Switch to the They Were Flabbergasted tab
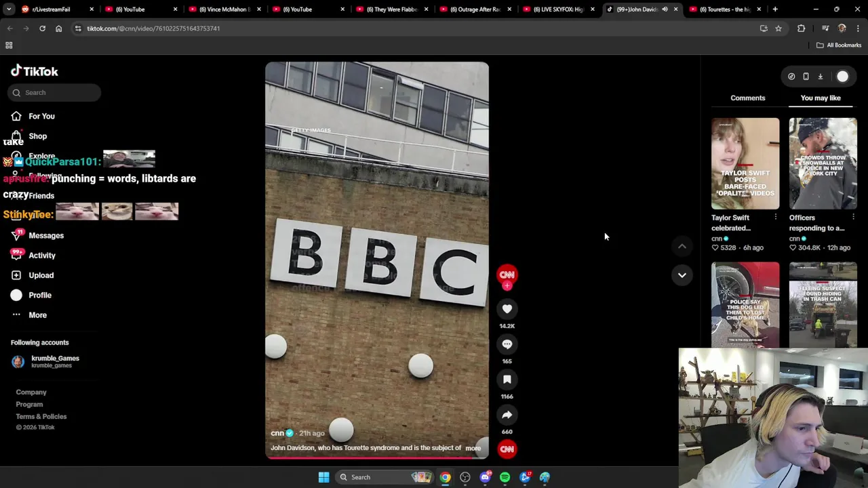The width and height of the screenshot is (868, 488). click(391, 9)
